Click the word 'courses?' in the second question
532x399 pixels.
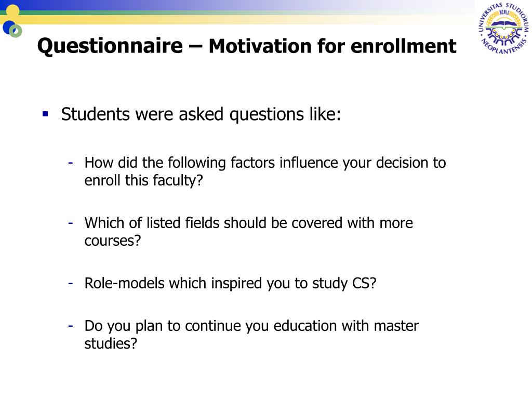coord(113,241)
